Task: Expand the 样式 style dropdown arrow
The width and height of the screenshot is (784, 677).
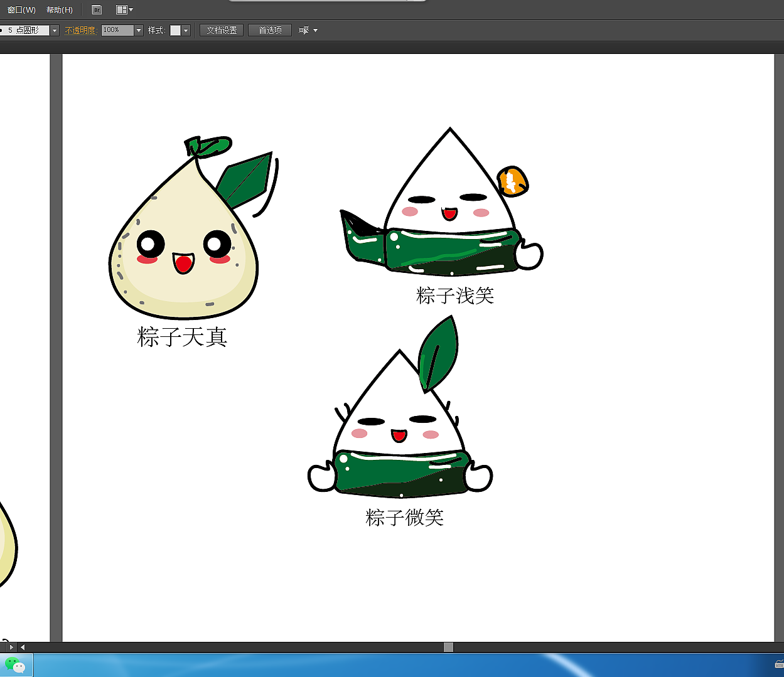Action: point(186,30)
